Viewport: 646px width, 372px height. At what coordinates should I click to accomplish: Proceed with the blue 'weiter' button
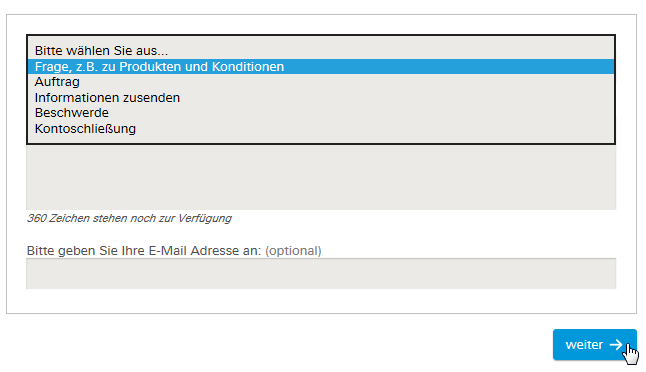[x=595, y=344]
